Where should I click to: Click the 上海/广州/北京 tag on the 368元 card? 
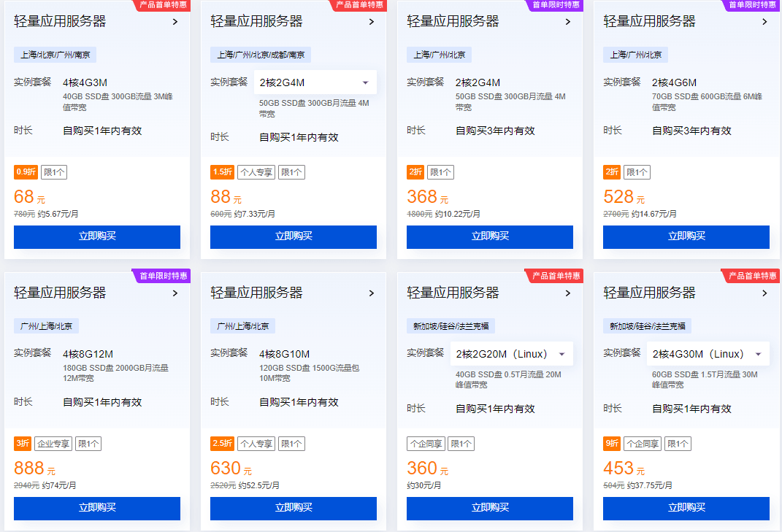point(440,55)
